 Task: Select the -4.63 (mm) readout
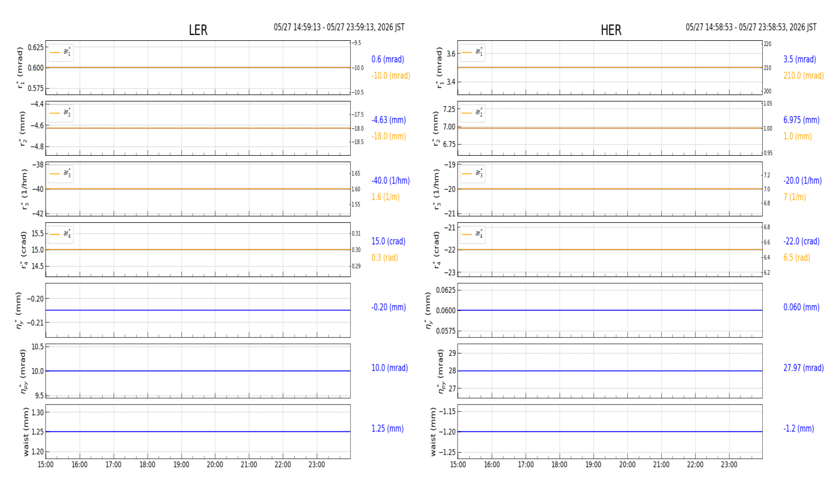pos(389,120)
